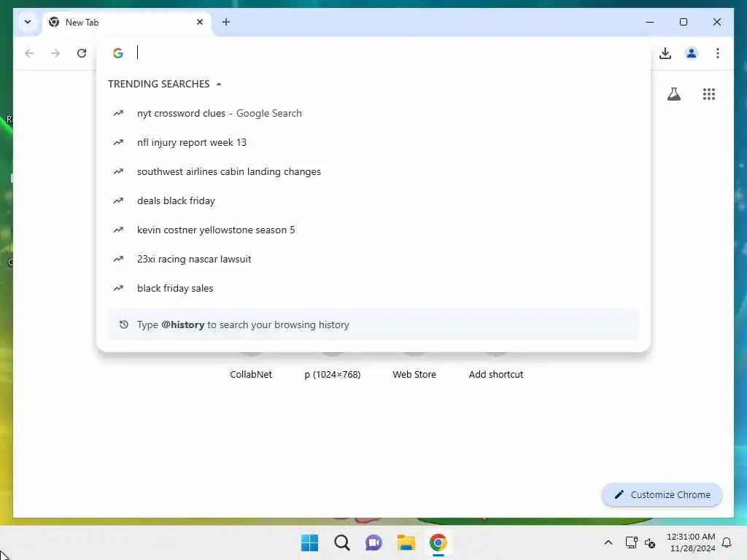Open the 'p (1024×768)' shortcut
This screenshot has width=747, height=560.
click(333, 374)
